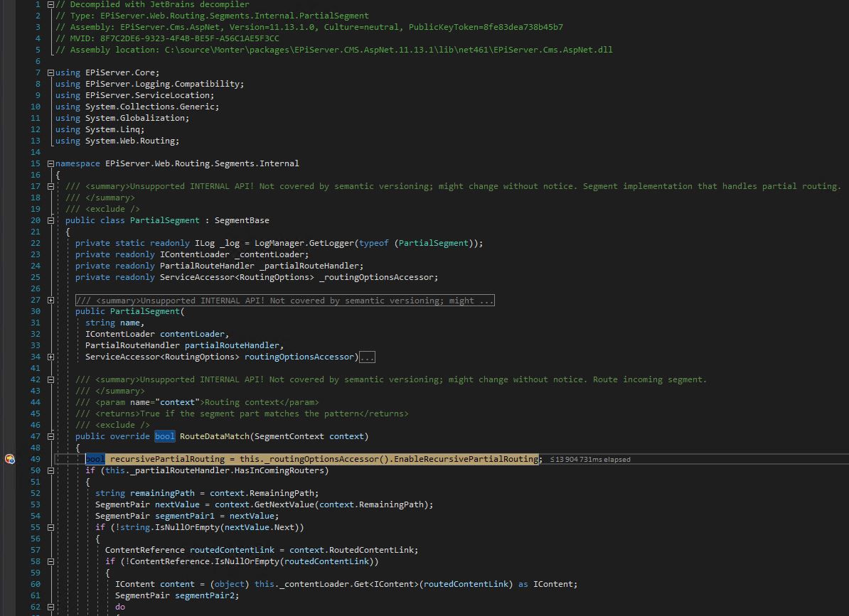
Task: Expand the collapsed summary comment at line 27
Action: [51, 300]
